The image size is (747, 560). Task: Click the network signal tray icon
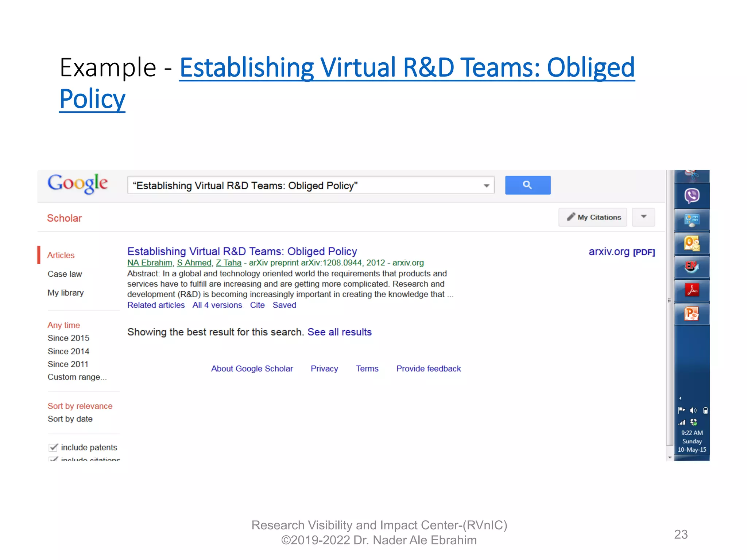(682, 422)
